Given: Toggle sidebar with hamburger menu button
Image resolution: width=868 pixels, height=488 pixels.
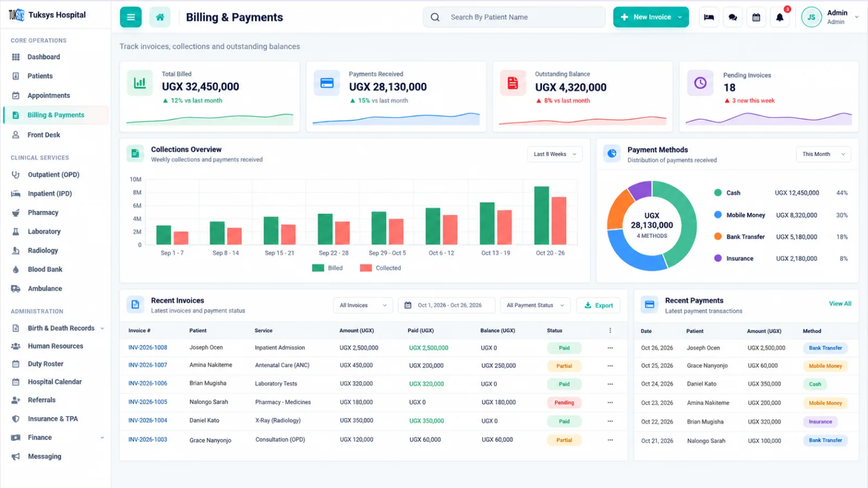Looking at the screenshot, I should tap(131, 17).
